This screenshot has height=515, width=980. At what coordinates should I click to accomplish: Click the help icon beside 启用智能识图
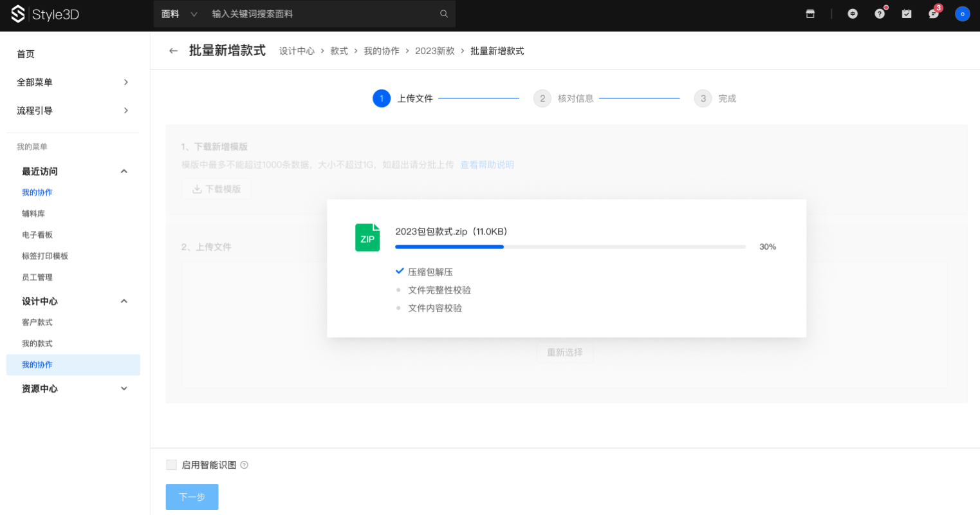coord(245,465)
